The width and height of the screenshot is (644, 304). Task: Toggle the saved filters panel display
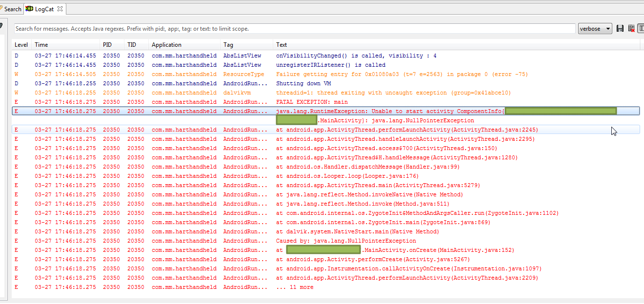(641, 29)
